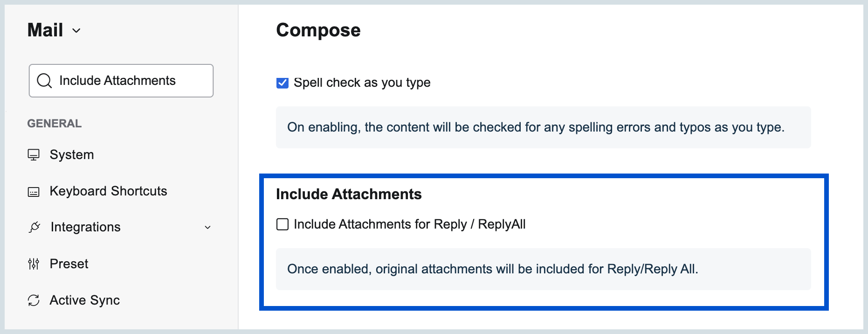
Task: Open Active Sync settings
Action: [x=84, y=299]
